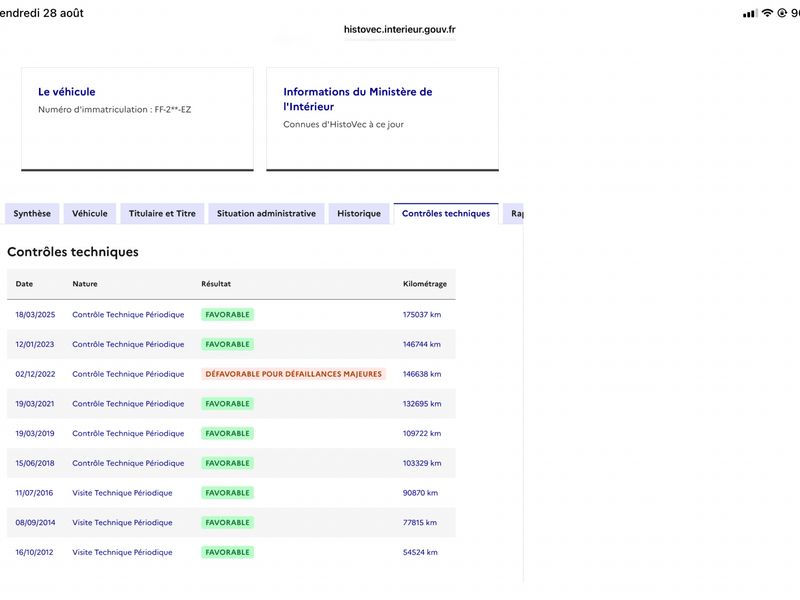Screen dimensions: 800x600
Task: Click Visite Technique Périodique in 16/10/2012 row
Action: pyautogui.click(x=122, y=552)
